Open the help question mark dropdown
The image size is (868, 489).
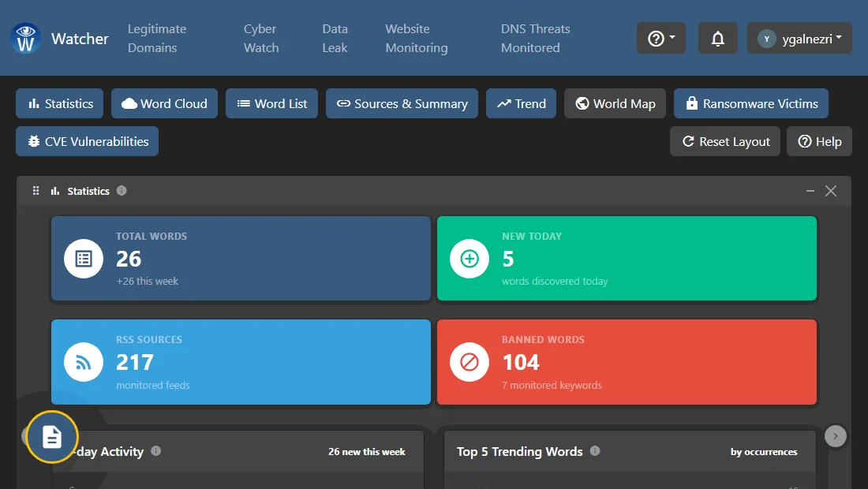click(x=661, y=38)
